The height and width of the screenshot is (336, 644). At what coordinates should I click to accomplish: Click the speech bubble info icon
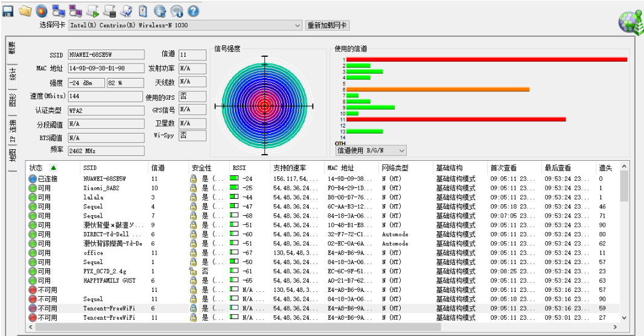[176, 11]
